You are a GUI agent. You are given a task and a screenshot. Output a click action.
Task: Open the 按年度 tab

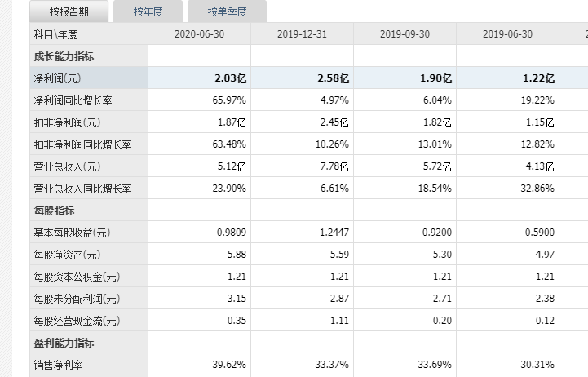tap(148, 11)
